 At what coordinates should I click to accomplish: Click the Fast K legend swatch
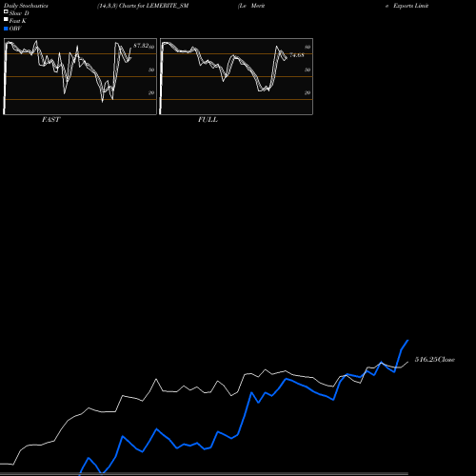(x=6, y=19)
